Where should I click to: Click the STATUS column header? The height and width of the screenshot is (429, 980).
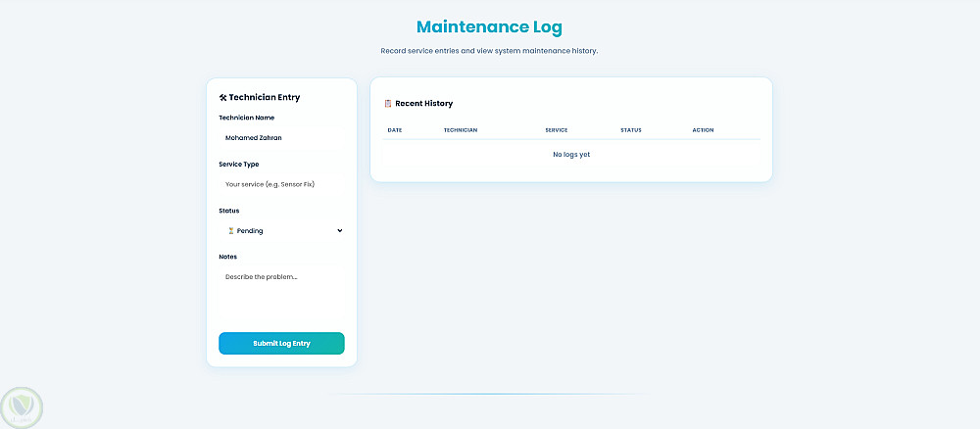630,130
